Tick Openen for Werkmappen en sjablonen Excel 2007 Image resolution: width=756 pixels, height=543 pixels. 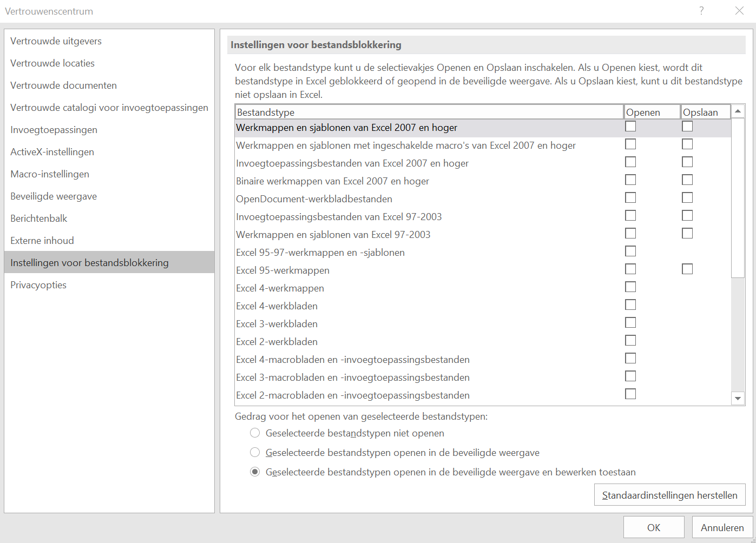coord(630,127)
